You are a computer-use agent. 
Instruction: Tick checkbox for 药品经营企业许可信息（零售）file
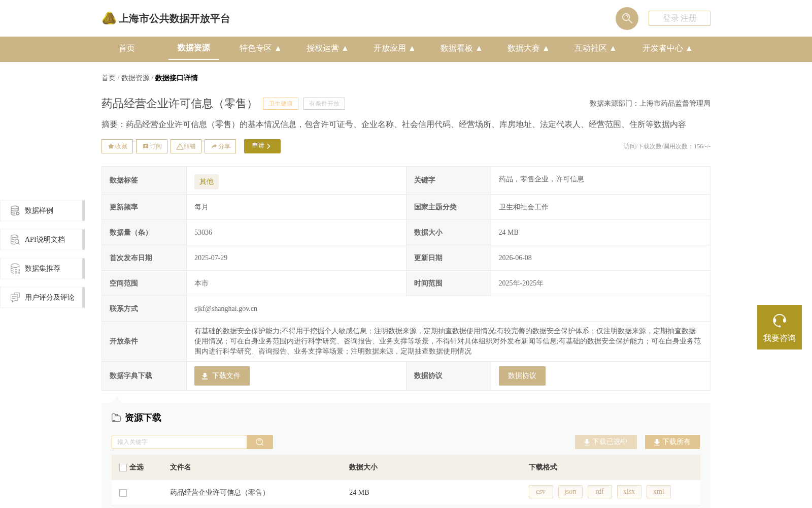[123, 493]
